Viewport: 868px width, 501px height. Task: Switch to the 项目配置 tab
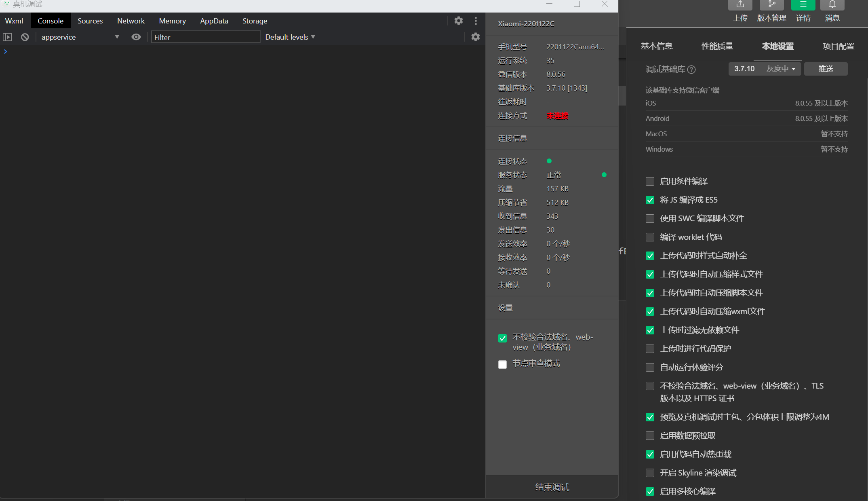click(x=838, y=46)
